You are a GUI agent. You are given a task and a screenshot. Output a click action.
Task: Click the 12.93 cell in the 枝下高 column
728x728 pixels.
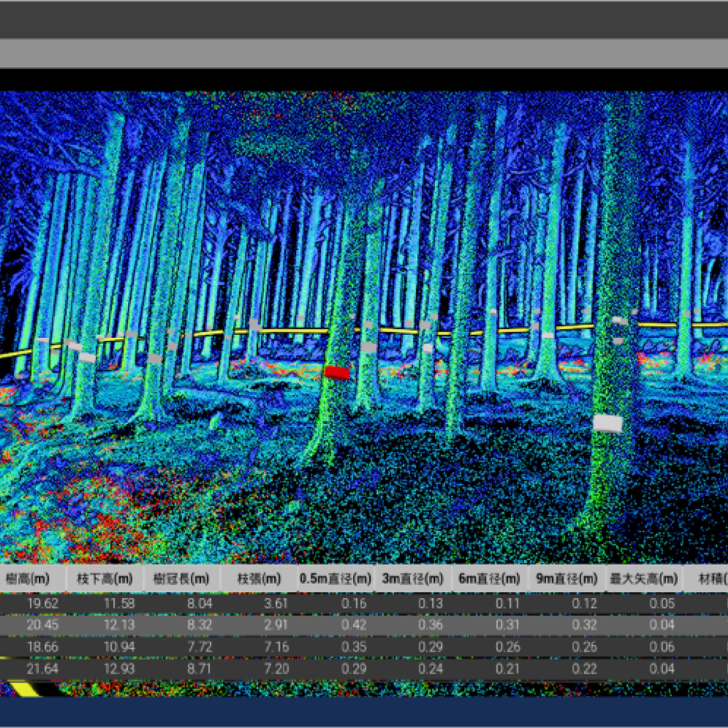pos(119,669)
